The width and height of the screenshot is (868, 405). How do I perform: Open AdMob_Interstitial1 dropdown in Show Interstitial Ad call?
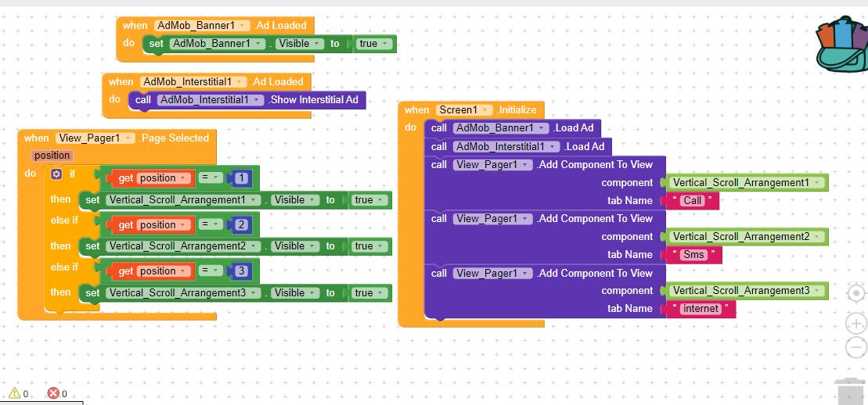[x=211, y=100]
